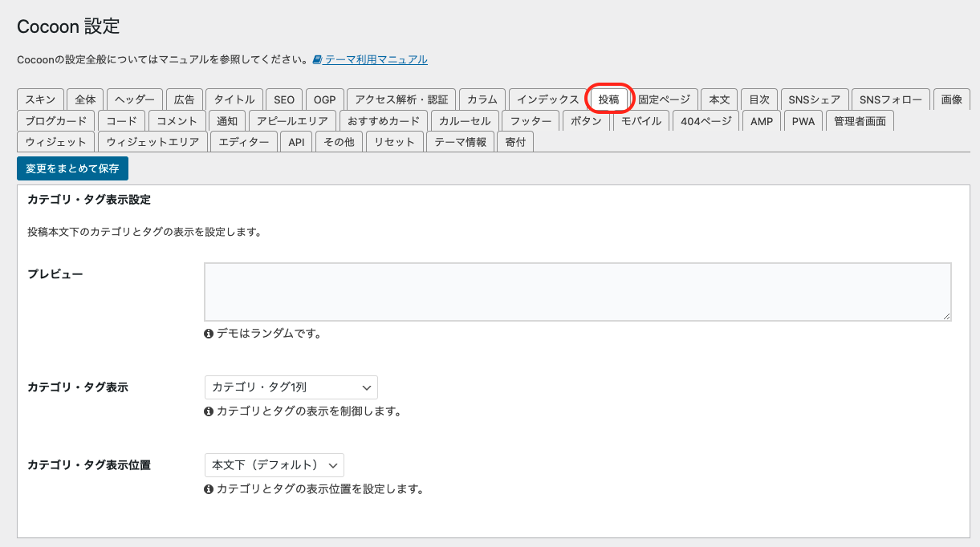Open the SNSフォロー tab
This screenshot has width=980, height=547.
(x=891, y=99)
